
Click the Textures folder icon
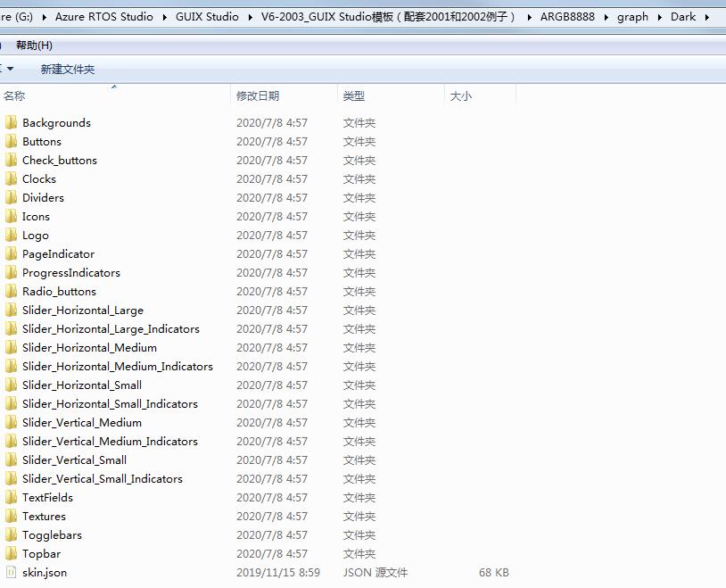tap(11, 517)
